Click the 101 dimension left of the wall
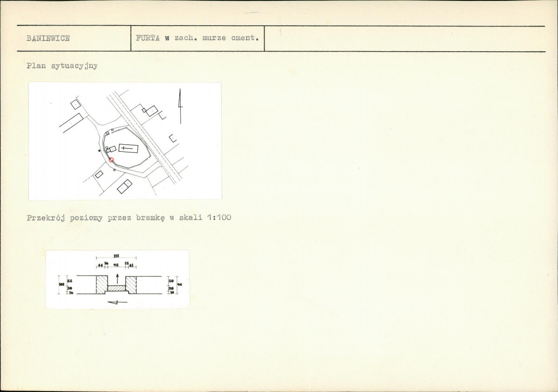Viewport: 558px width, 392px height. coord(61,284)
